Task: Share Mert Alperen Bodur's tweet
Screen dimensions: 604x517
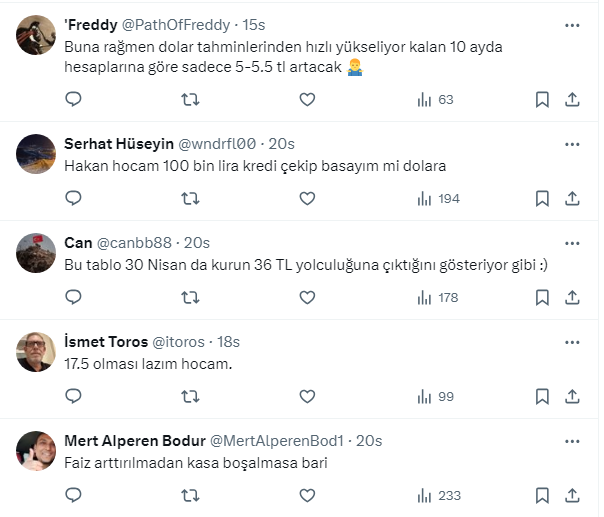Action: pyautogui.click(x=572, y=495)
